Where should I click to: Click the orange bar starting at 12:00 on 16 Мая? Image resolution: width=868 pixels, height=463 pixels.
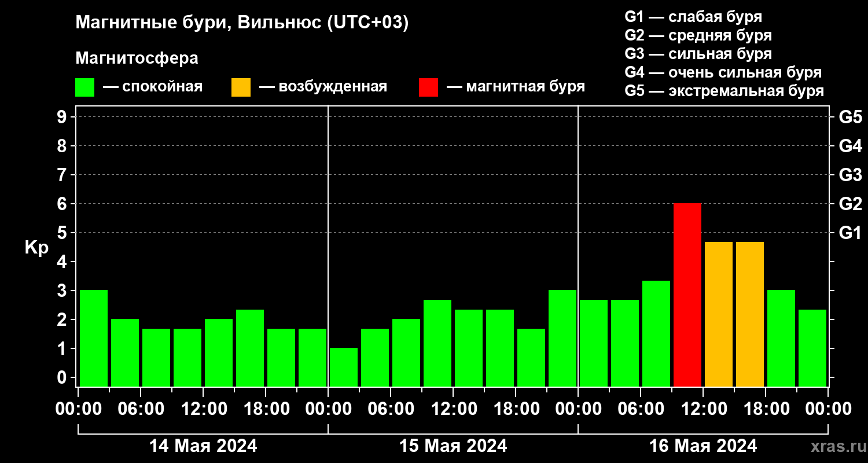(x=719, y=314)
